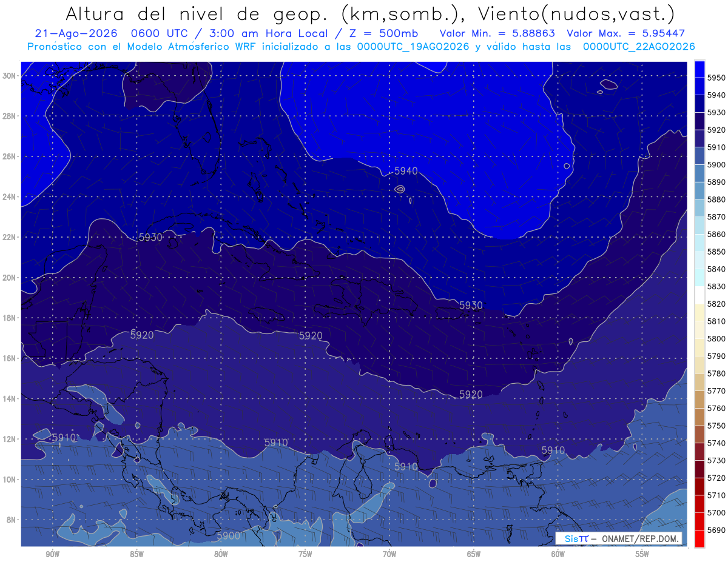Click the '90W' longitude axis label

[52, 554]
